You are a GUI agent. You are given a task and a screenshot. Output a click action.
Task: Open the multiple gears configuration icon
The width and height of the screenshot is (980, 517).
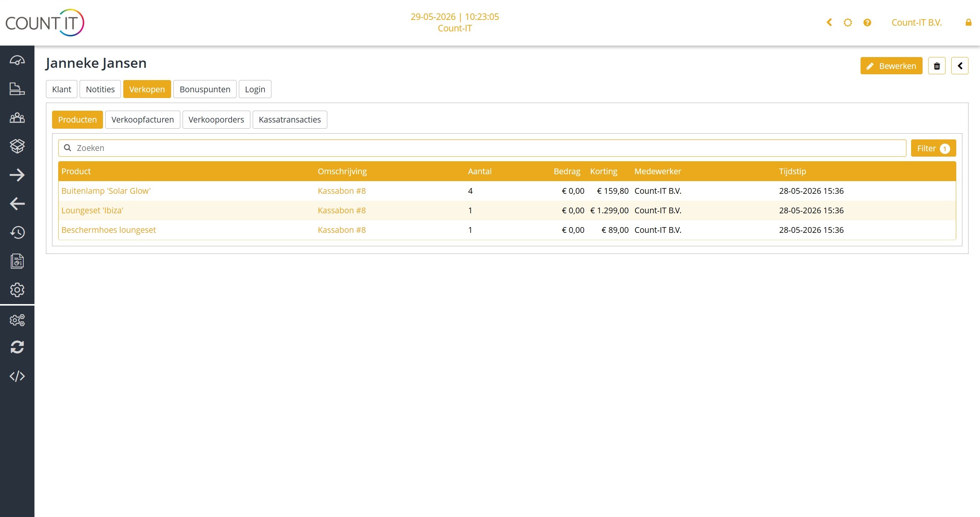tap(17, 320)
